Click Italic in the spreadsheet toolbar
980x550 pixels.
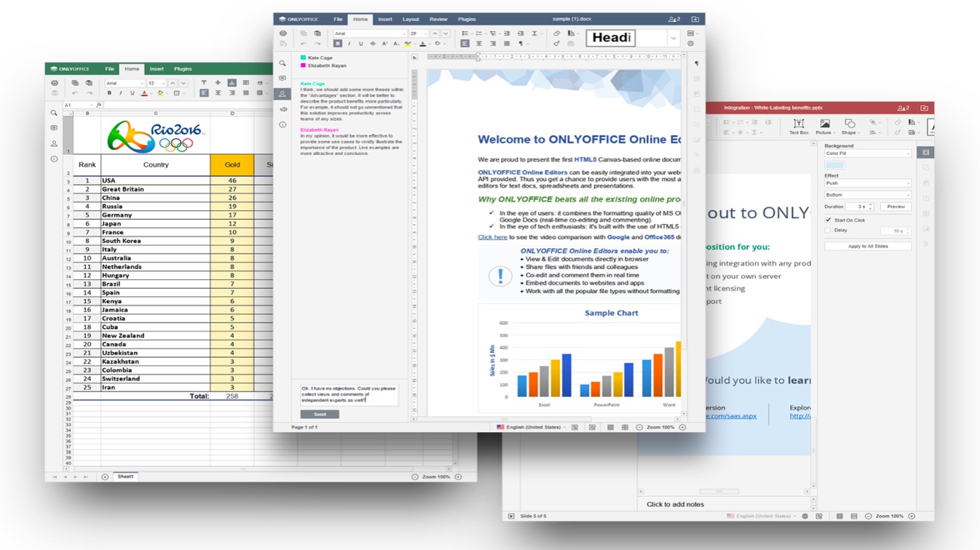(x=121, y=93)
